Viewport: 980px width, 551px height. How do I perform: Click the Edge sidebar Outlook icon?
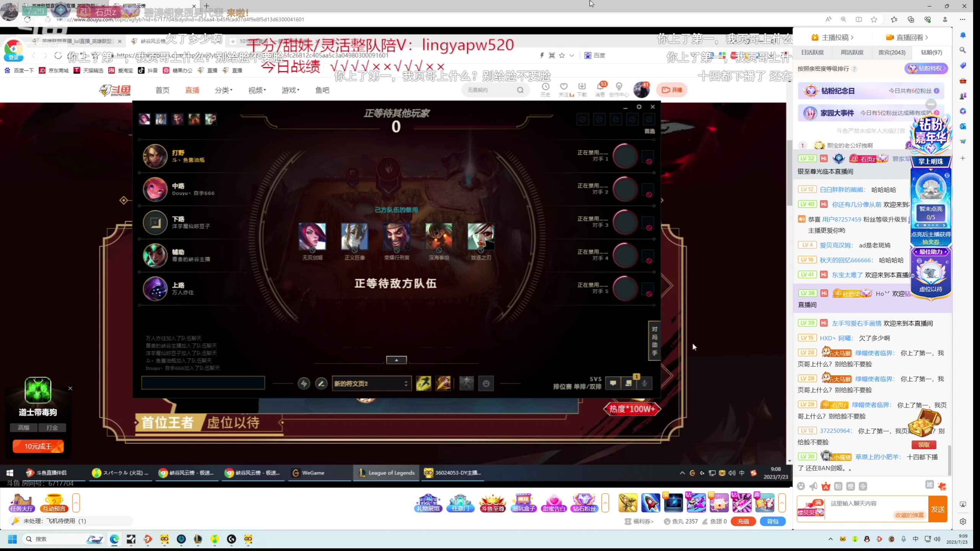click(x=963, y=126)
